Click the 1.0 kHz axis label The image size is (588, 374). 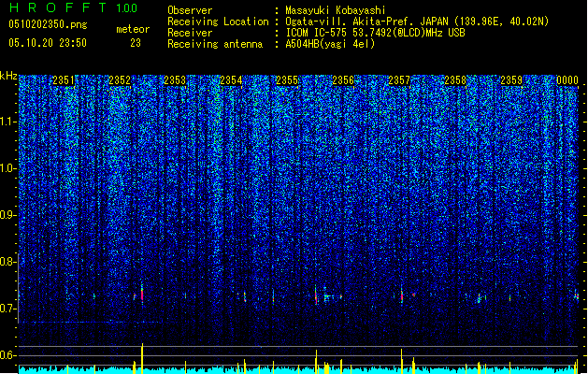(8, 168)
